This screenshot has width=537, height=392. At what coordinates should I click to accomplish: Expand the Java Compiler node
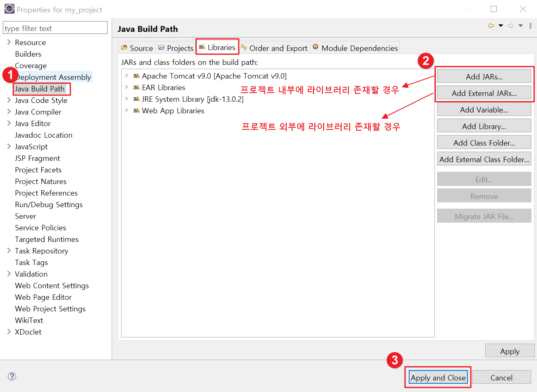click(x=9, y=112)
